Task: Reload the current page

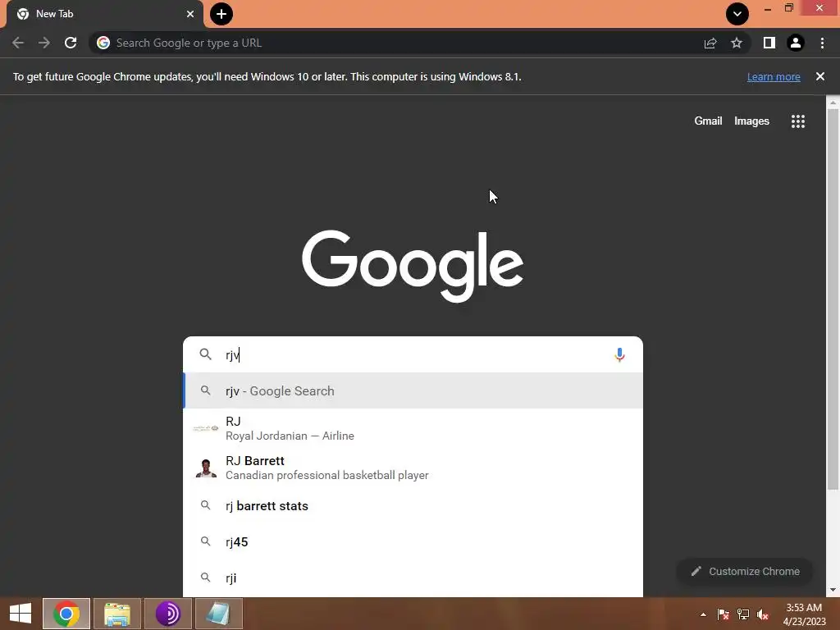Action: pyautogui.click(x=71, y=43)
